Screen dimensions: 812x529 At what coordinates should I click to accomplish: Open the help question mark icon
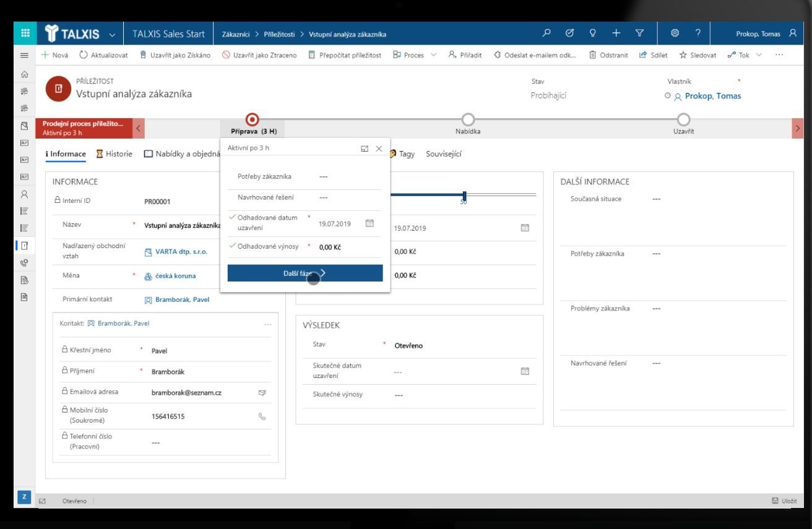click(x=698, y=33)
